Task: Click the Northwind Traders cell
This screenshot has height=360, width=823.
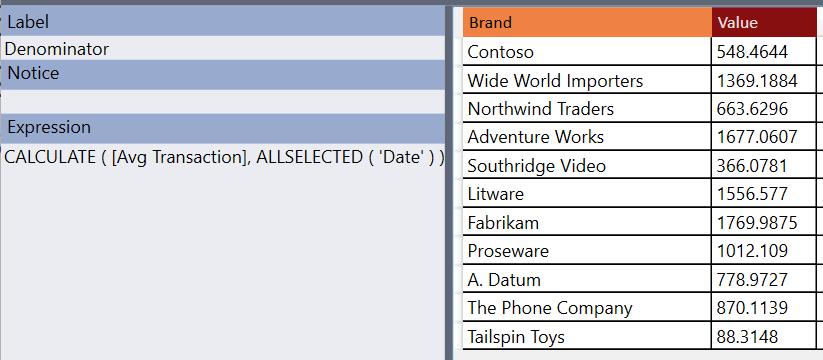Action: click(x=587, y=109)
